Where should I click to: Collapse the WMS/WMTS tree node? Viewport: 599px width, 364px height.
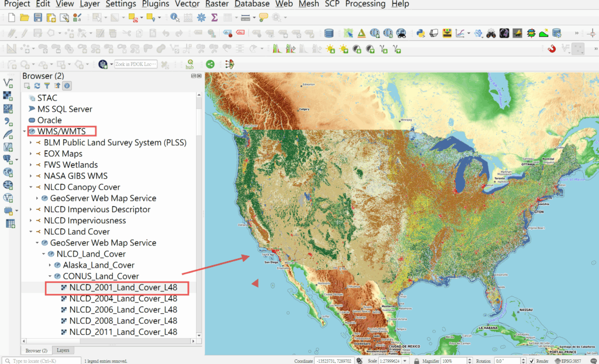(25, 131)
